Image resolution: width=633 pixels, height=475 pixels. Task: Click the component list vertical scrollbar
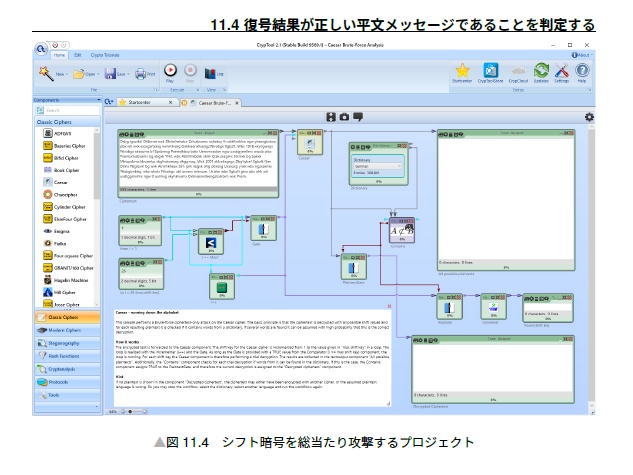pyautogui.click(x=96, y=216)
